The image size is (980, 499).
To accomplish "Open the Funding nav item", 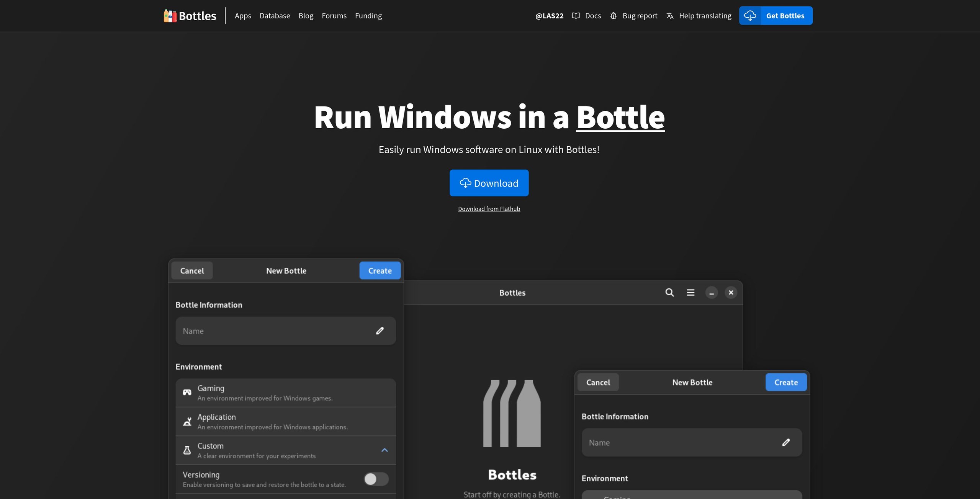I will point(368,16).
